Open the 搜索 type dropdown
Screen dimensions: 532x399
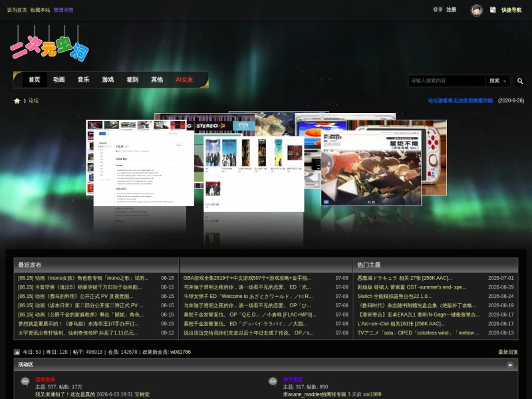point(497,80)
